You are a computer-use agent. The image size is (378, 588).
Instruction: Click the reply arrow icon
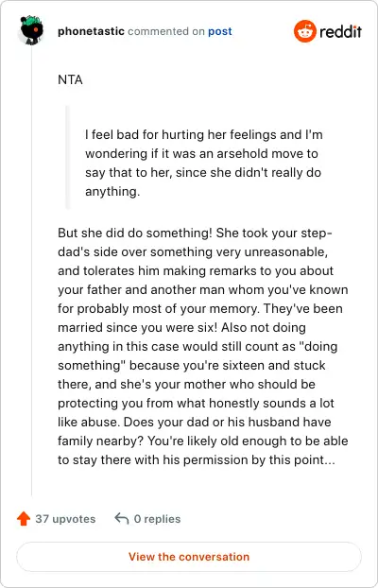[122, 519]
